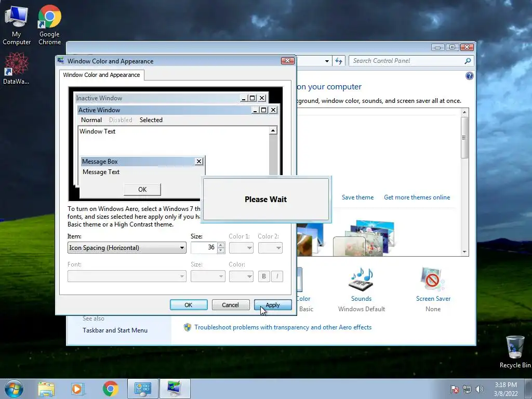The height and width of the screenshot is (399, 532).
Task: Click the network tray icon
Action: (467, 390)
